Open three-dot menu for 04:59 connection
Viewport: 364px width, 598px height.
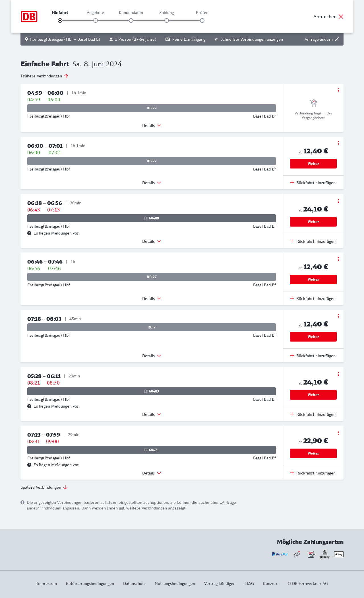338,90
